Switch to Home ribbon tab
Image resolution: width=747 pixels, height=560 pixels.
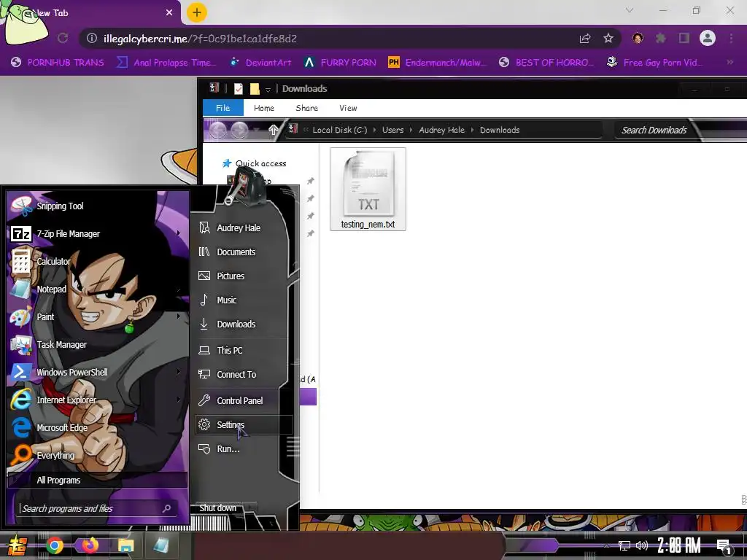(x=264, y=108)
